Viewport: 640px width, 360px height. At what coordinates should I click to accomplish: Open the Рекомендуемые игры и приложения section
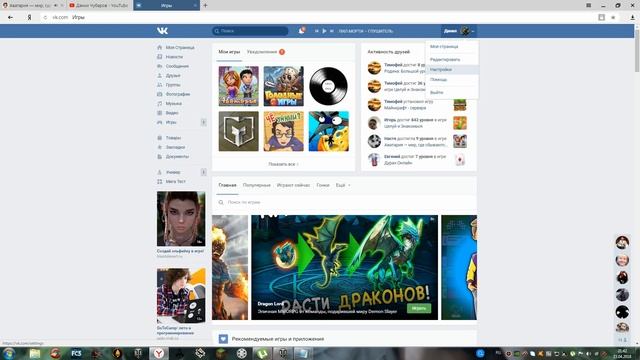278,339
